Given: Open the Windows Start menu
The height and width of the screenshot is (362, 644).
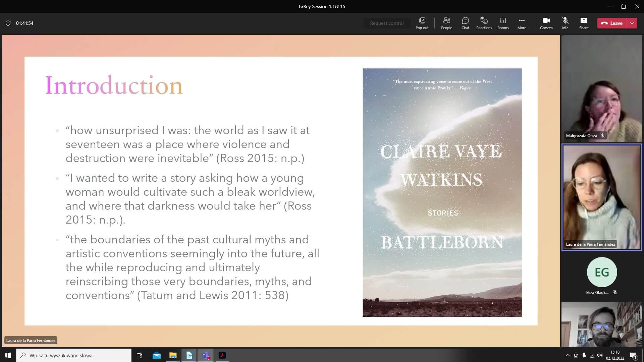Looking at the screenshot, I should coord(8,355).
